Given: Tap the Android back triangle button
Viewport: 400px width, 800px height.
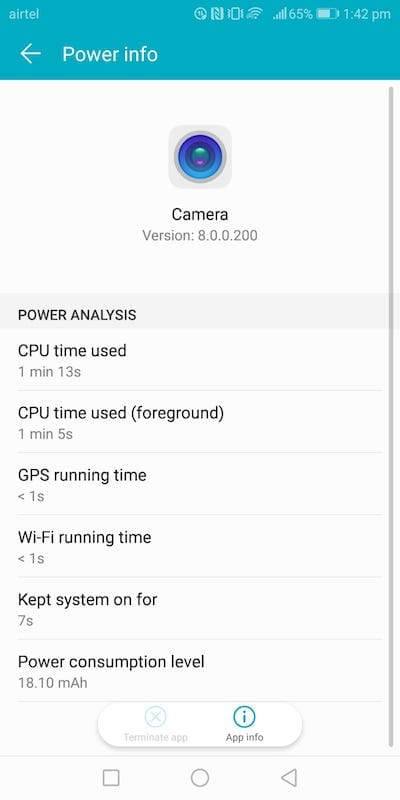Looking at the screenshot, I should click(289, 778).
